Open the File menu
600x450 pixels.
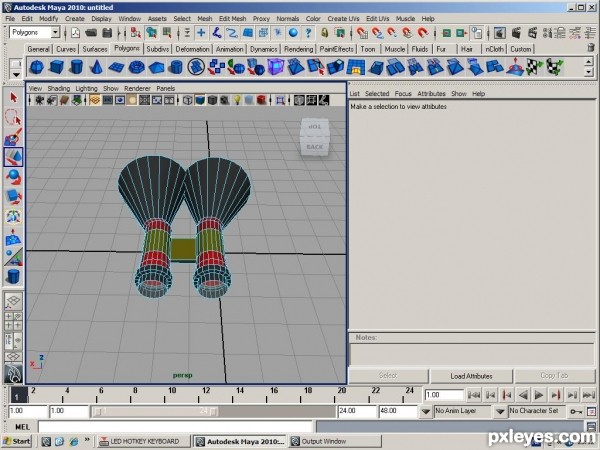[10, 18]
